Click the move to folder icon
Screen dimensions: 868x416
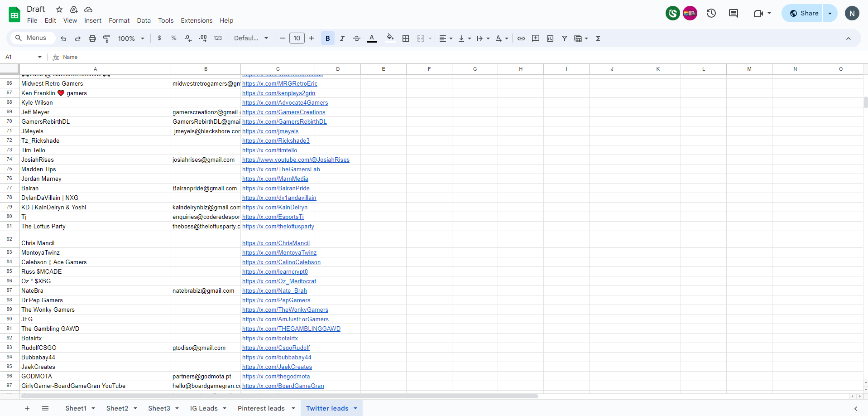click(74, 10)
